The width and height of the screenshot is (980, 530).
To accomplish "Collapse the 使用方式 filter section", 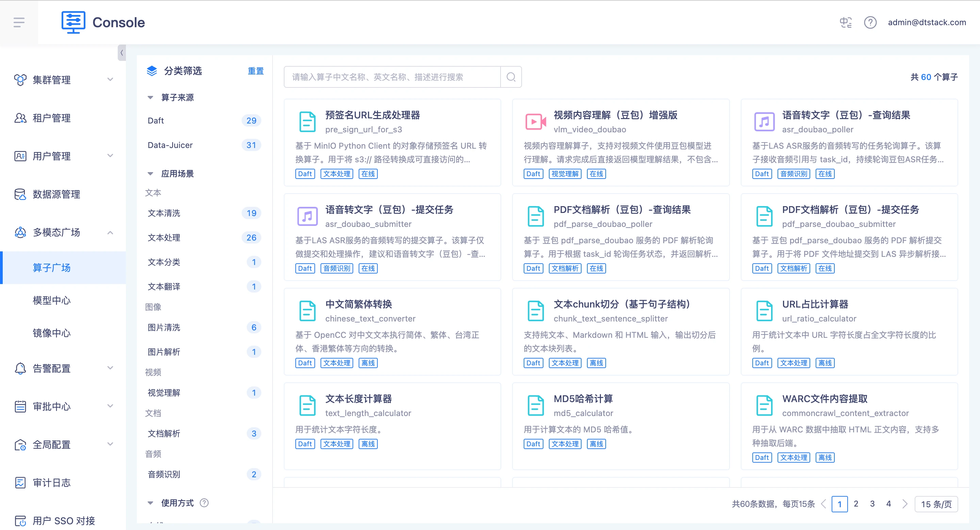I will tap(151, 503).
